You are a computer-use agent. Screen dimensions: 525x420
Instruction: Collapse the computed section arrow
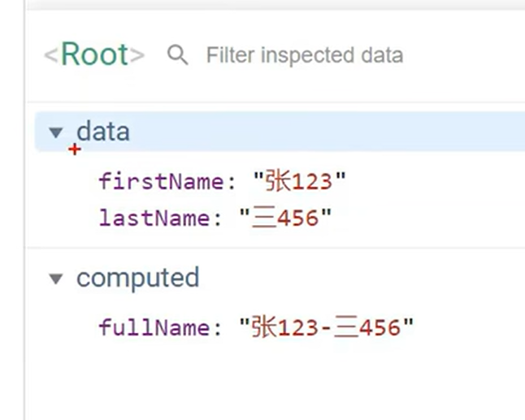(x=56, y=279)
